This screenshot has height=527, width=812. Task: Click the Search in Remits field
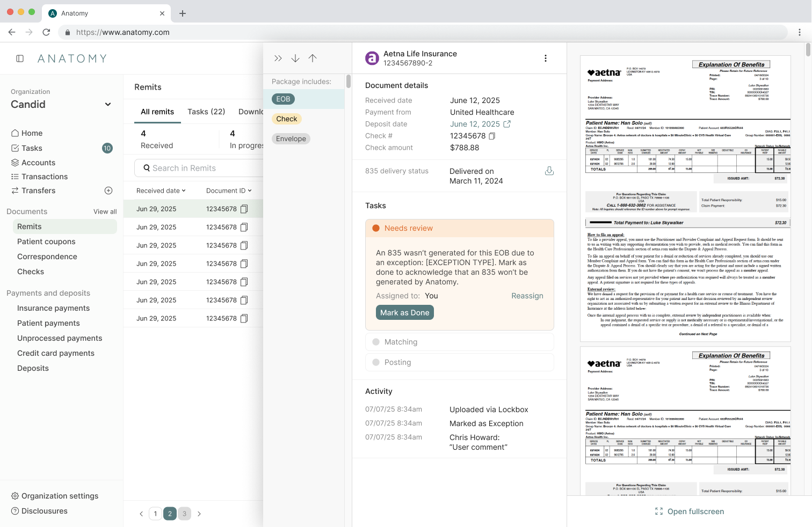click(199, 168)
